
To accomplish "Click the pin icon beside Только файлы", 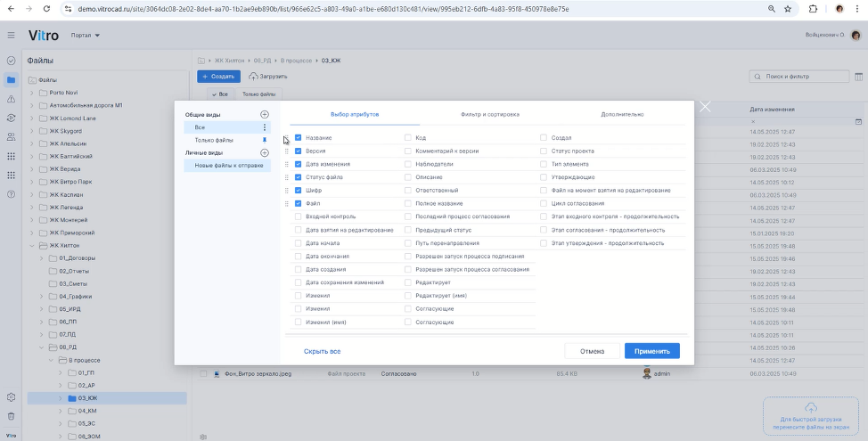I will 264,140.
